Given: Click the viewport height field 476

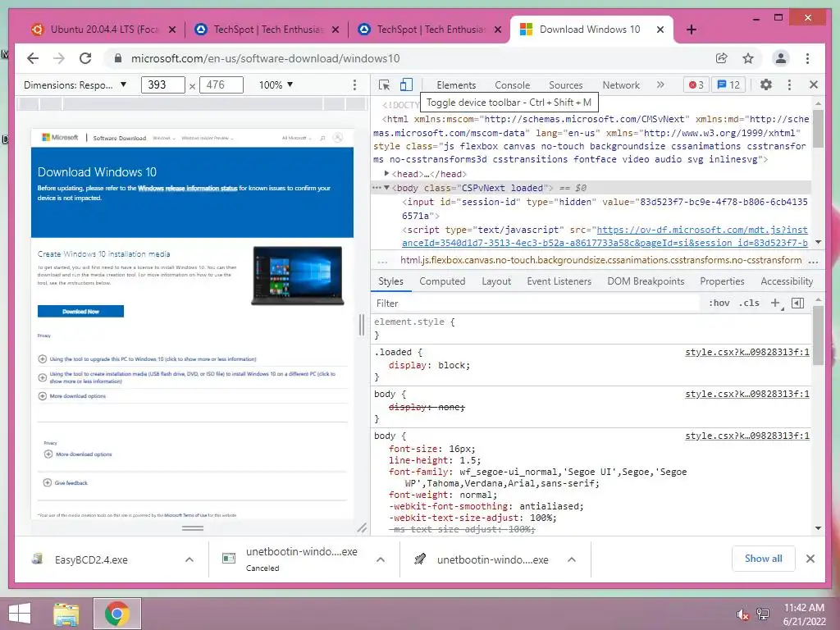Looking at the screenshot, I should pyautogui.click(x=221, y=84).
